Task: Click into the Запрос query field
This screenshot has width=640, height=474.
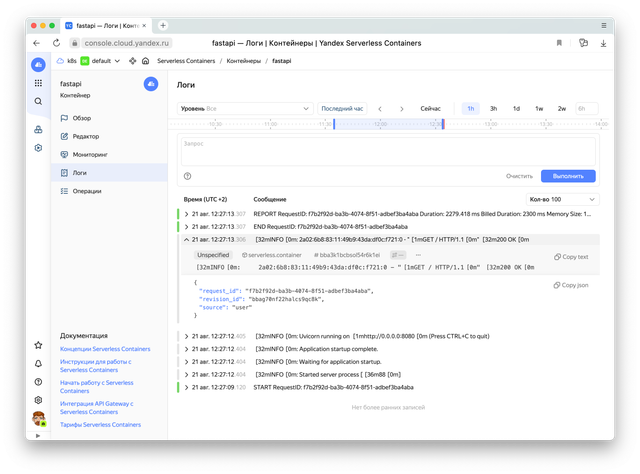Action: pyautogui.click(x=388, y=151)
